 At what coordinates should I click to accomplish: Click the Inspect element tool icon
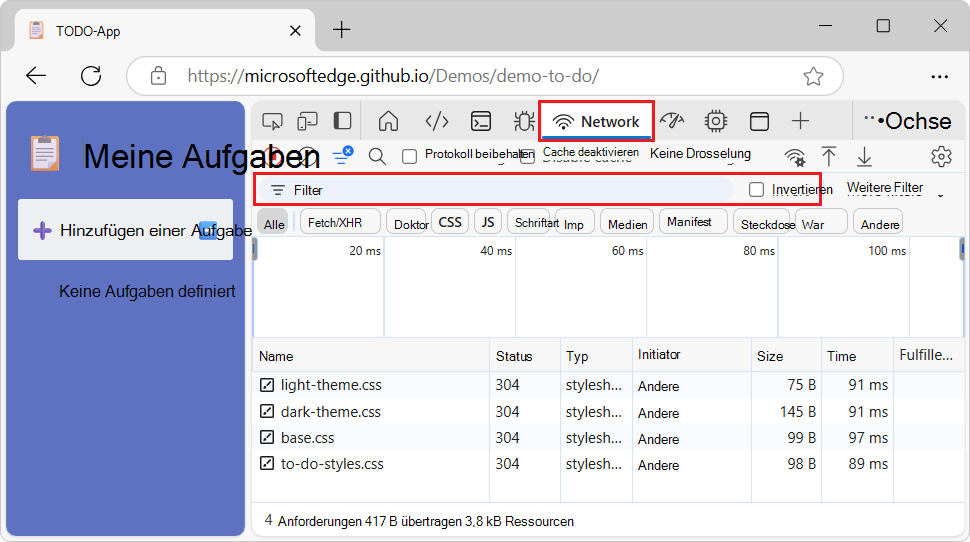(x=272, y=121)
